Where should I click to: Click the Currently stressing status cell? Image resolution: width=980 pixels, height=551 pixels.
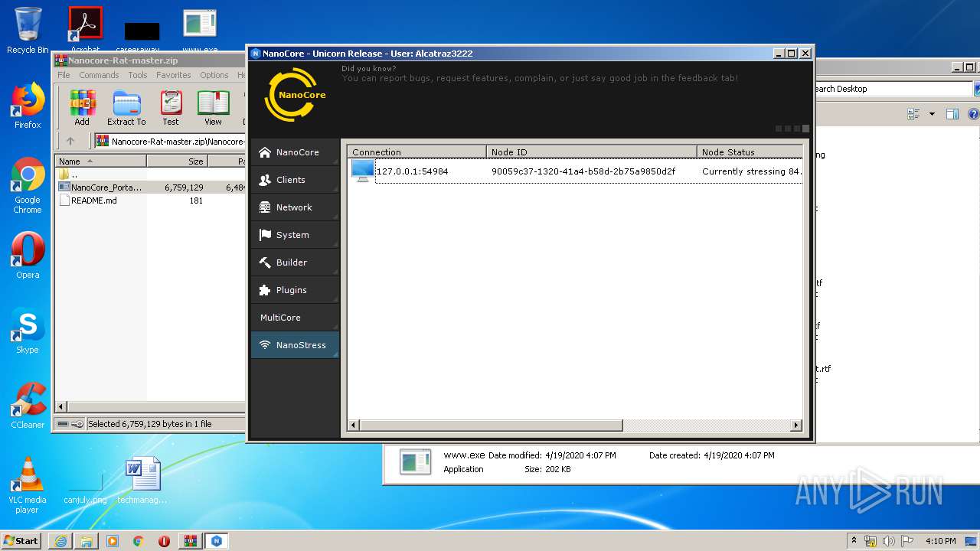click(752, 171)
